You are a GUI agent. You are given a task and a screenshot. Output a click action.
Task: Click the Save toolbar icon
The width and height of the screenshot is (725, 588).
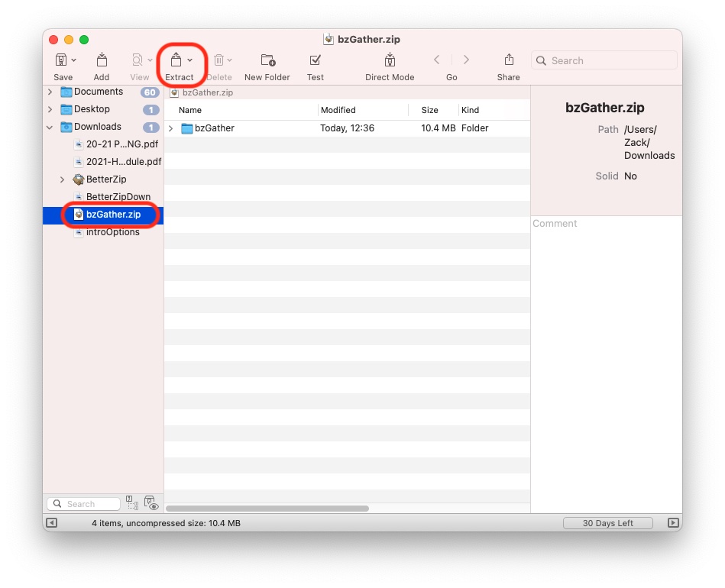pyautogui.click(x=61, y=60)
